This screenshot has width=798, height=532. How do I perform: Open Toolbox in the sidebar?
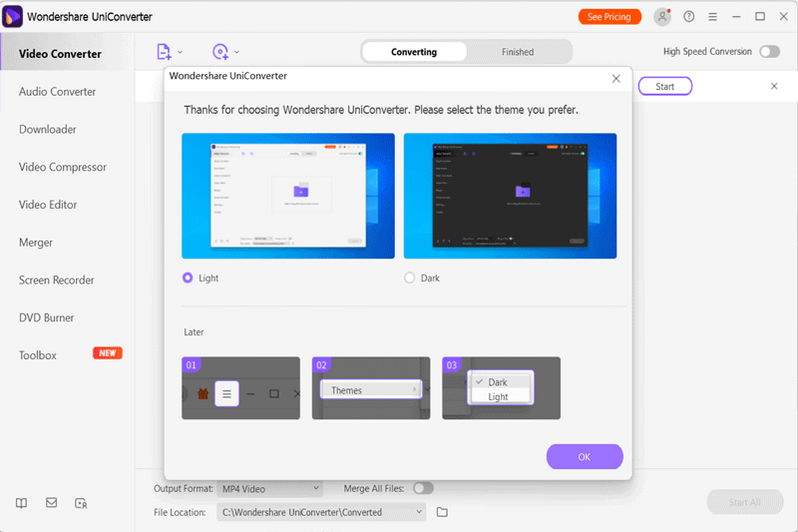point(38,356)
